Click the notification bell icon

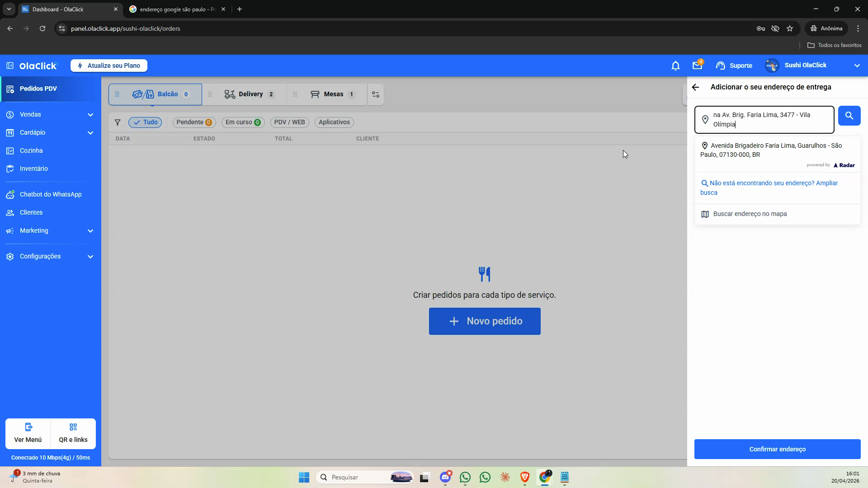[675, 66]
